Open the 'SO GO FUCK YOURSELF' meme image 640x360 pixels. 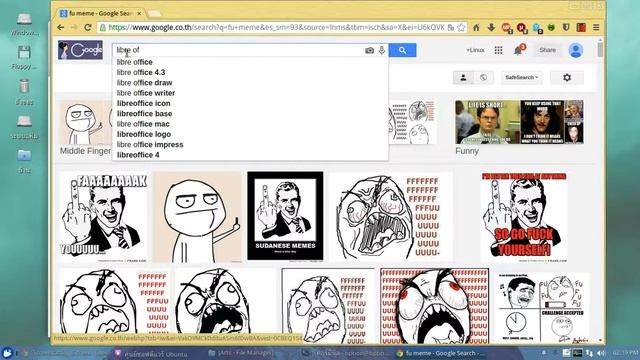click(x=524, y=217)
